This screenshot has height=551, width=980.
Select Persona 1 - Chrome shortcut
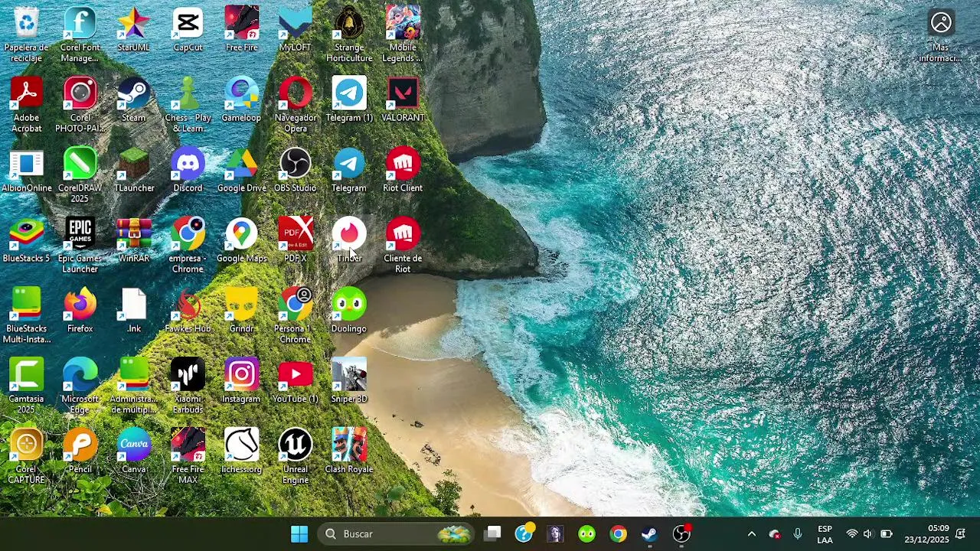296,316
